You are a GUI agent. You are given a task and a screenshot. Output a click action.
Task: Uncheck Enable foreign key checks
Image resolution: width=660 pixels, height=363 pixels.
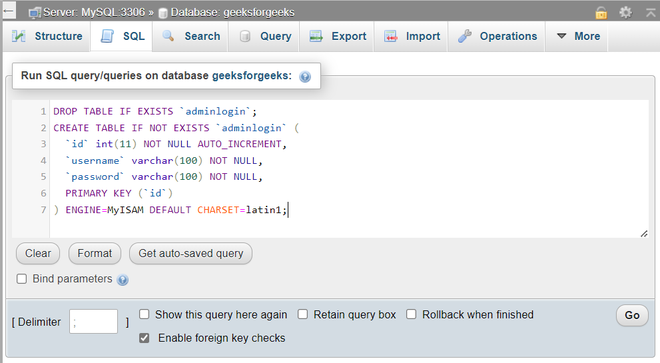click(x=144, y=338)
